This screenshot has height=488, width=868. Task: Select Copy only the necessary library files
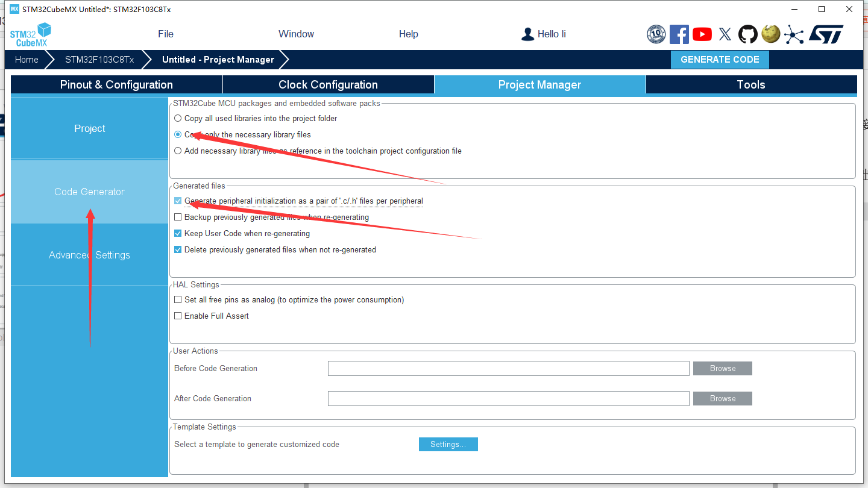pos(178,135)
